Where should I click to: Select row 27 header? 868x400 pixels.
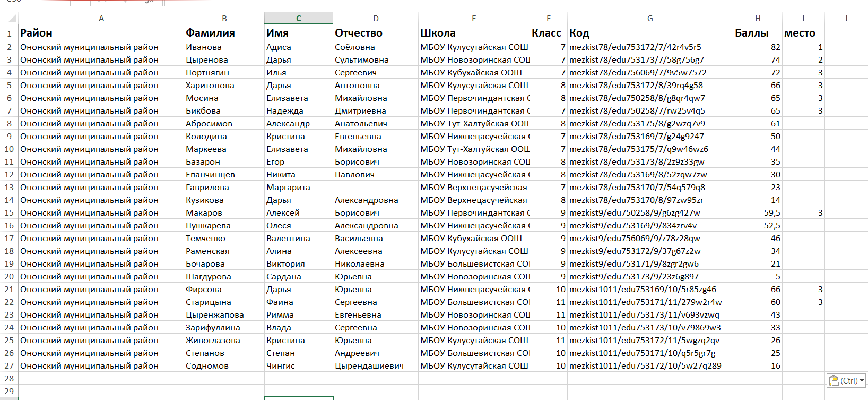(x=9, y=365)
